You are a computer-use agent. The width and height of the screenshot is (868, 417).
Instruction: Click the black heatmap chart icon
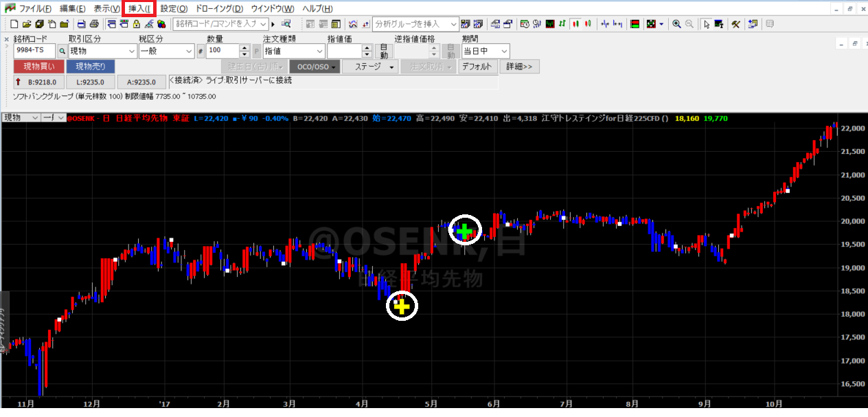pos(550,24)
